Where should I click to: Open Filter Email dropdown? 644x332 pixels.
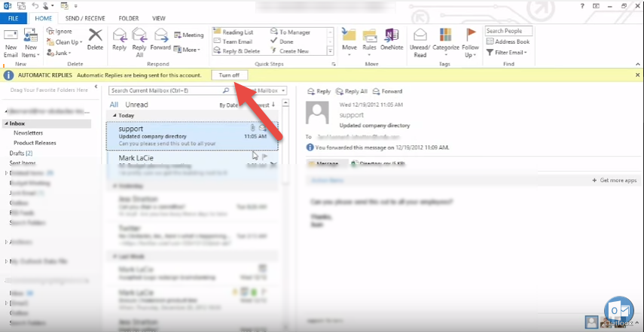pyautogui.click(x=507, y=53)
